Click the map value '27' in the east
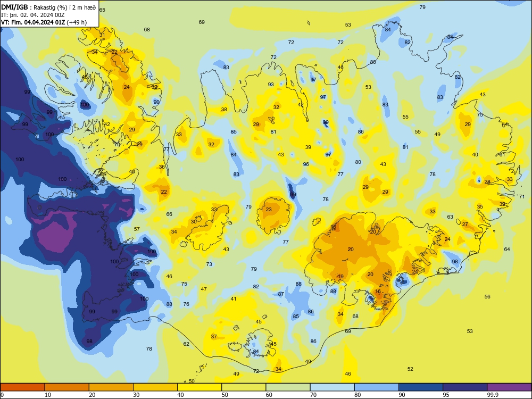532x399 pixels. [x=465, y=225]
